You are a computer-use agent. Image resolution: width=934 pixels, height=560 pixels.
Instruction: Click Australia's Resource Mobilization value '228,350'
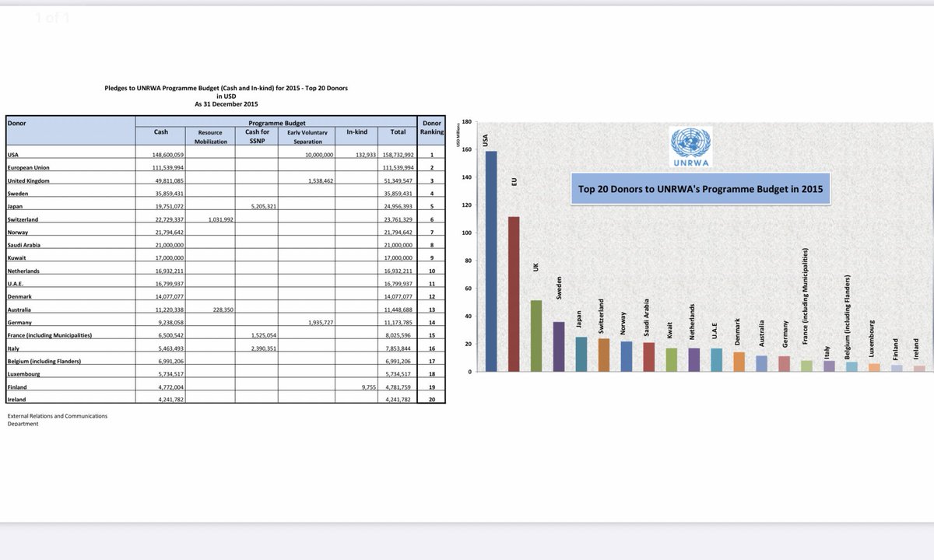pyautogui.click(x=223, y=310)
